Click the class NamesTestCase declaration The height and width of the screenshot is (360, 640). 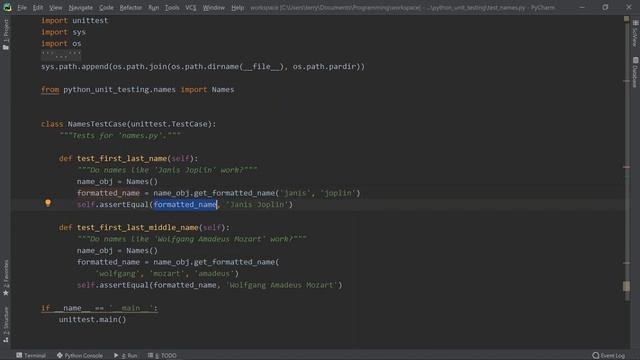point(129,124)
